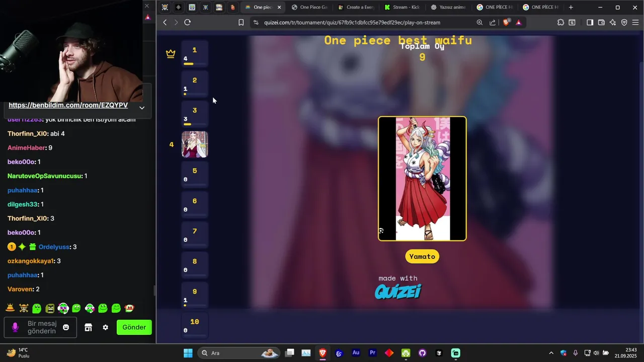The height and width of the screenshot is (362, 644).
Task: Click Ordelyuss username in chat
Action: tap(55, 247)
